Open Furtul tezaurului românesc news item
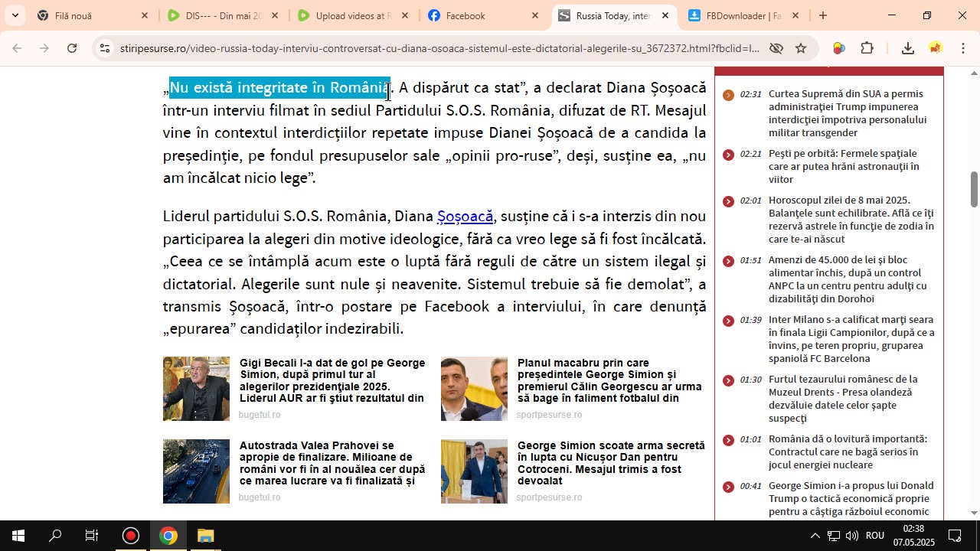Viewport: 980px width, 551px height. (x=843, y=399)
